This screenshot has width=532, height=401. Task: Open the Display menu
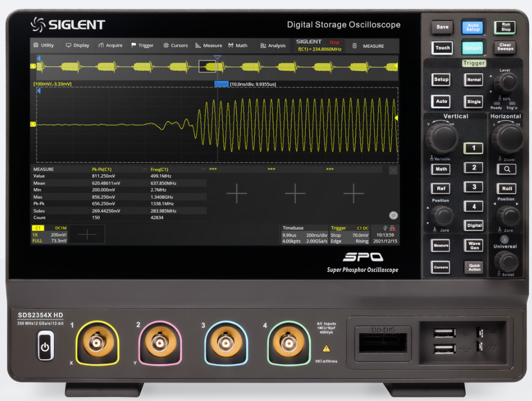click(x=77, y=45)
